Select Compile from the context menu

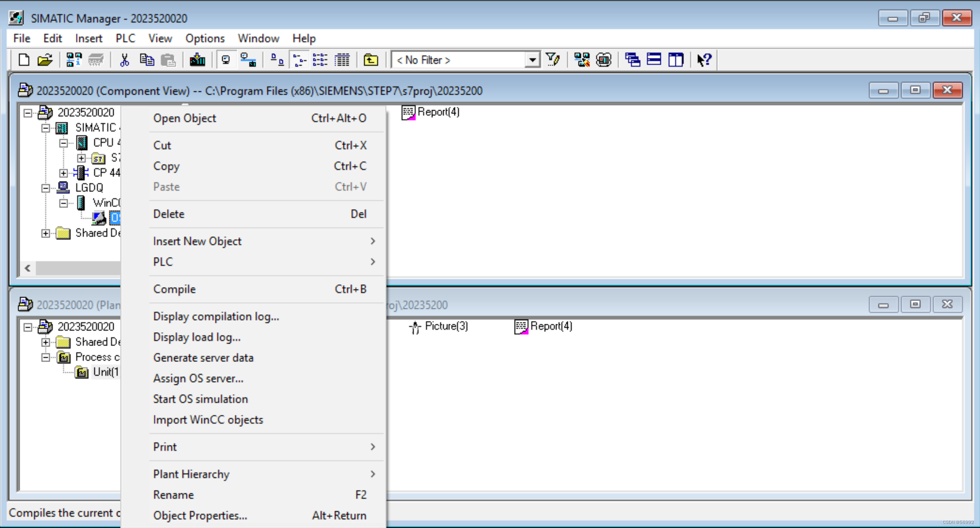tap(174, 289)
